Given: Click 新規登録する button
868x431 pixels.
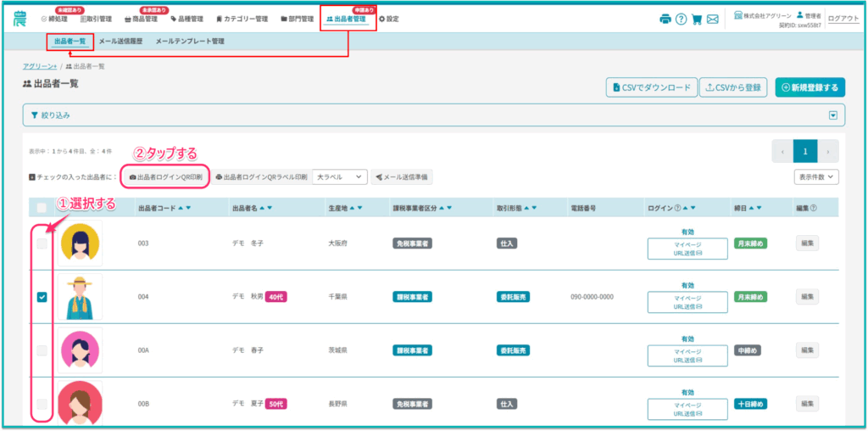Looking at the screenshot, I should pyautogui.click(x=810, y=87).
